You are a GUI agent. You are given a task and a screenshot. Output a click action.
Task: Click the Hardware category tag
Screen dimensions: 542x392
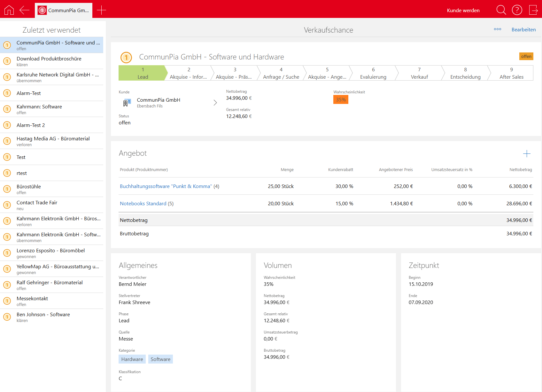tap(132, 359)
